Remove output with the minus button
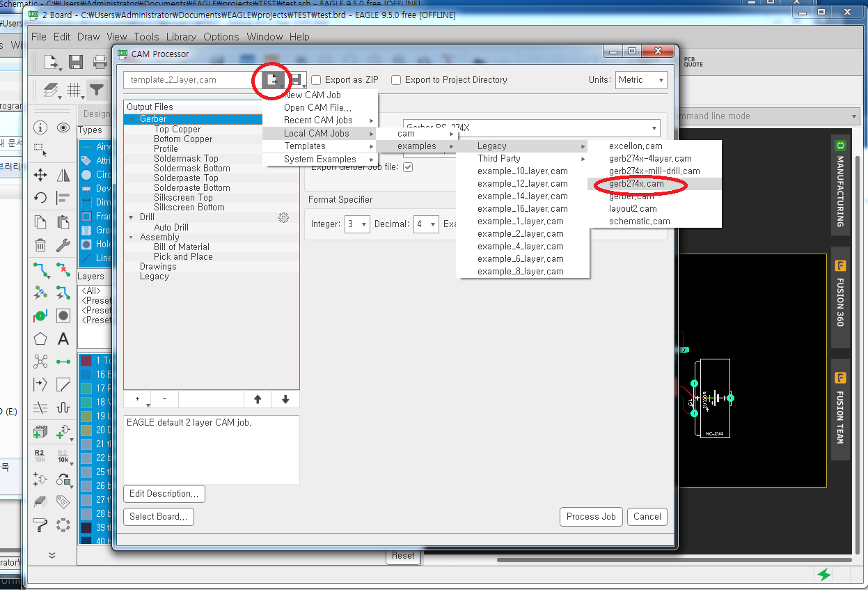 (164, 399)
